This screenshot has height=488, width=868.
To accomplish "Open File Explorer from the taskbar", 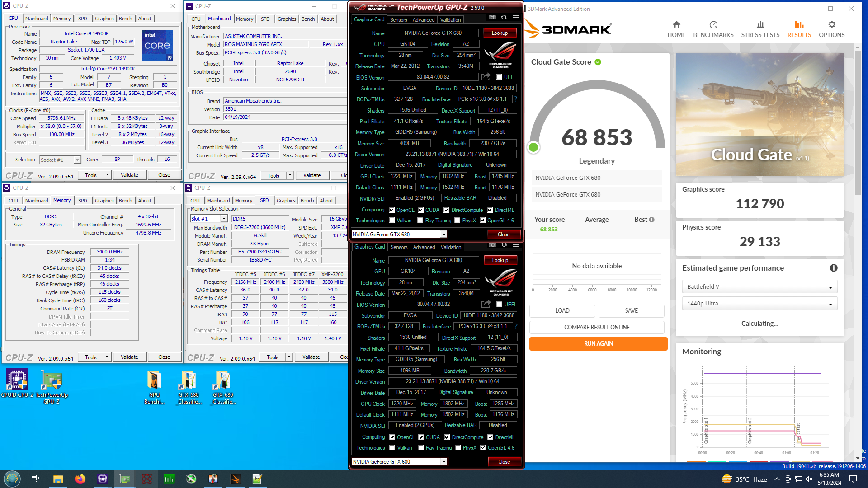I will [58, 479].
